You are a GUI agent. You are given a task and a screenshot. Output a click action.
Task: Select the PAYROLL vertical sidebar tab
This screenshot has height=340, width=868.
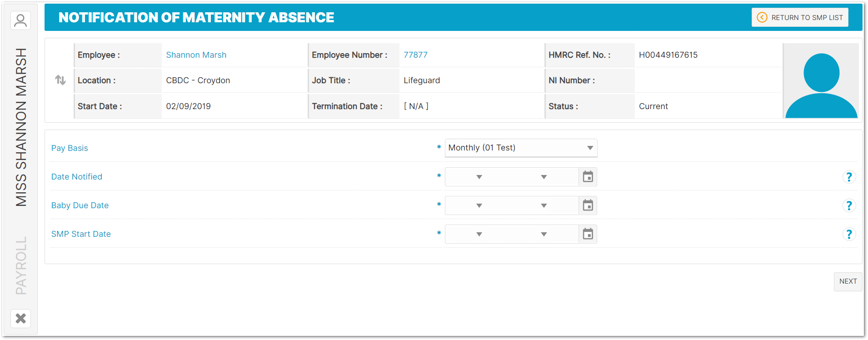coord(21,265)
